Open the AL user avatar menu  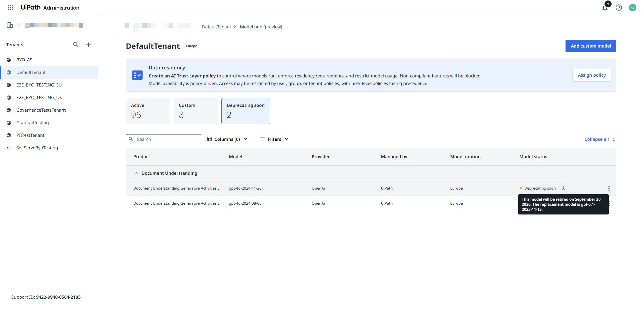point(633,8)
